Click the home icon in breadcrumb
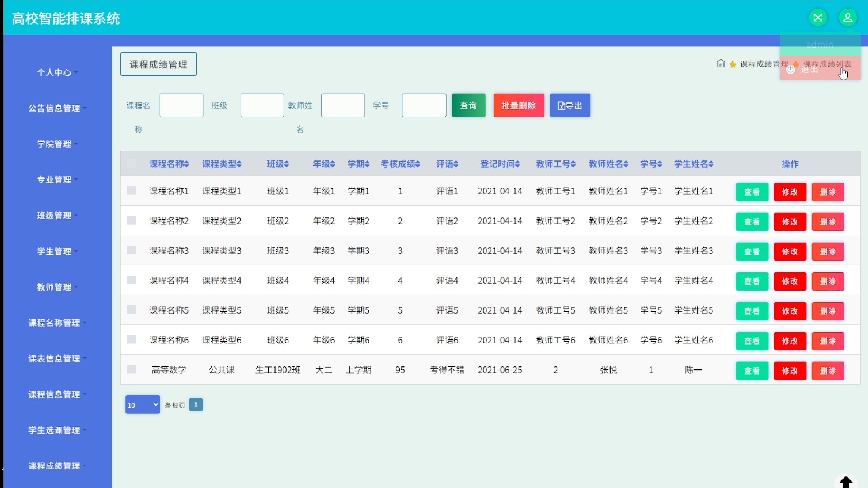Viewport: 868px width, 488px height. [x=721, y=64]
